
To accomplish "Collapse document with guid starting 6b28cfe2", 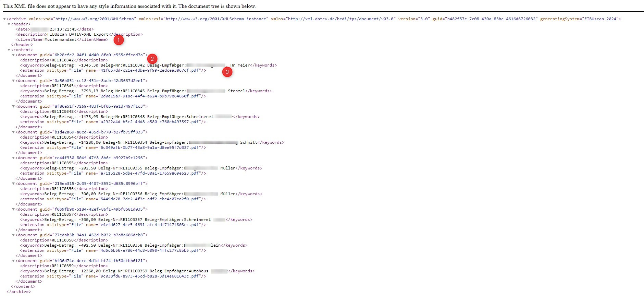I will coord(13,55).
